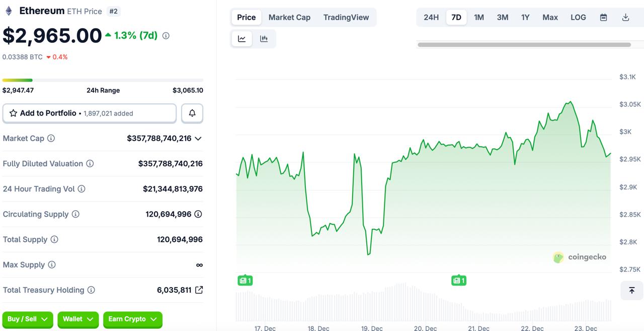This screenshot has width=644, height=331.
Task: Click the Add to Portfolio button
Action: coord(89,113)
